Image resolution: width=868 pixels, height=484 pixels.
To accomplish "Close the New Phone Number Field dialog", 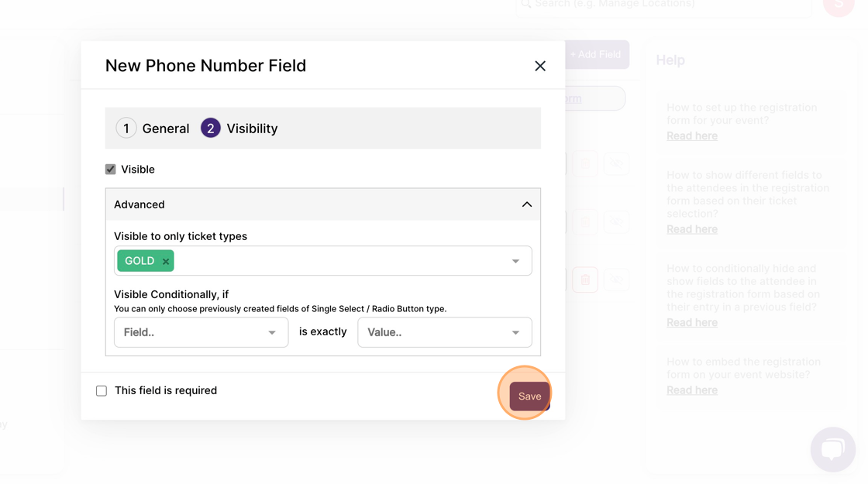I will tap(539, 66).
